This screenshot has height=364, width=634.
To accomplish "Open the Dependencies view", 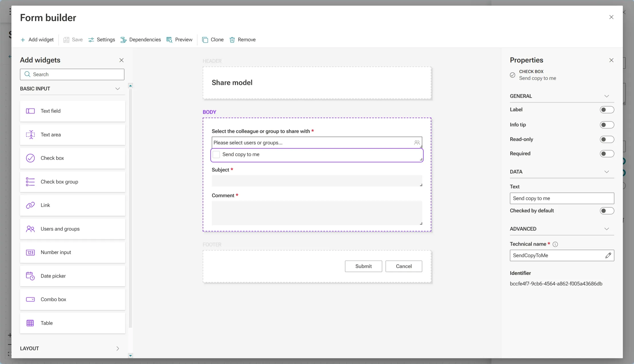I will (140, 40).
